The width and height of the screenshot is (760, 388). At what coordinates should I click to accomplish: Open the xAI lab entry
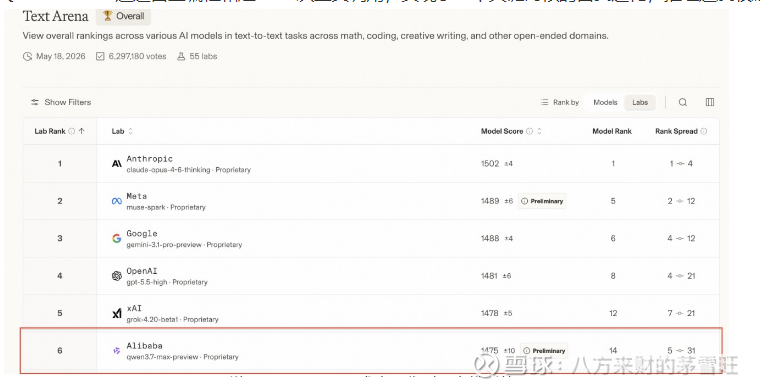134,308
